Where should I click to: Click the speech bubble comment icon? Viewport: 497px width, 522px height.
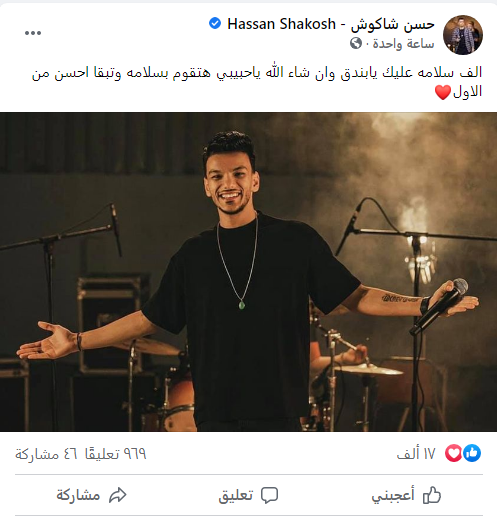269,495
